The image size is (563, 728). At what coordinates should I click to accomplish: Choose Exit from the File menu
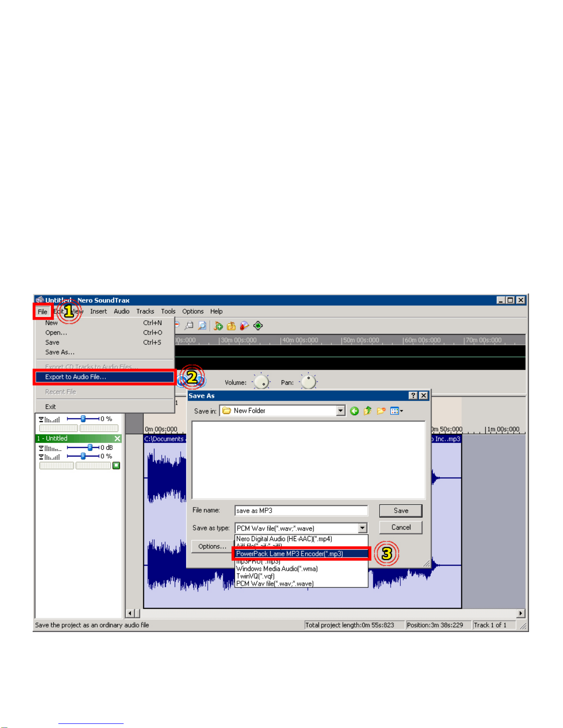[105, 406]
